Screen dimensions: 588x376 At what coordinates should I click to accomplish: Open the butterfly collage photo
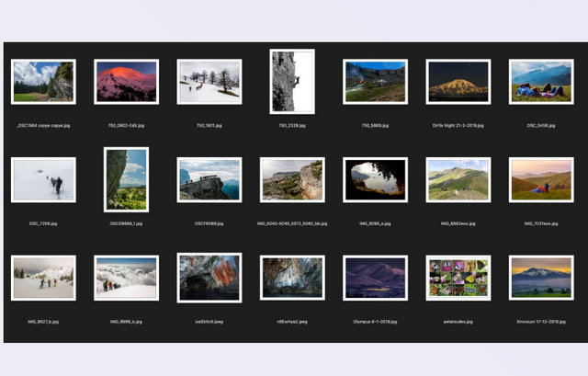458,278
